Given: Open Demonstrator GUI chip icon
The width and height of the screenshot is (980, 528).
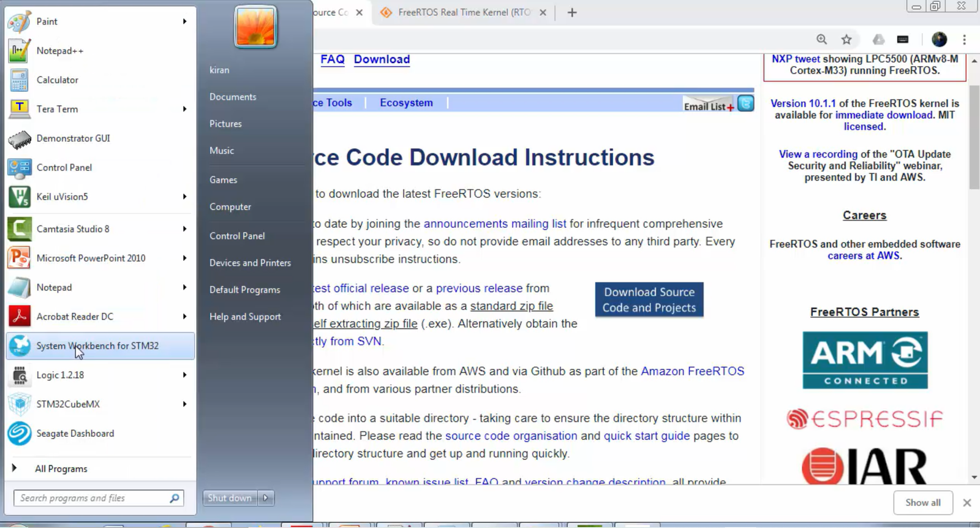Looking at the screenshot, I should (x=19, y=138).
